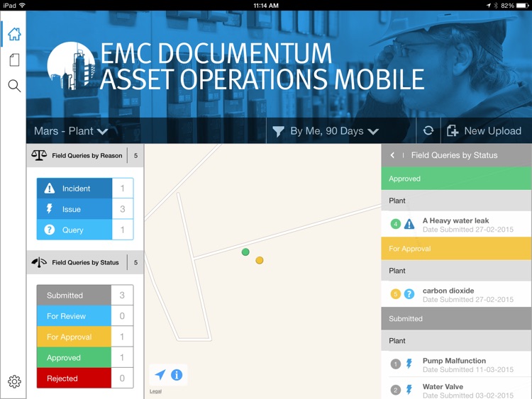Image resolution: width=532 pixels, height=399 pixels.
Task: Center map with location arrow icon
Action: (160, 375)
